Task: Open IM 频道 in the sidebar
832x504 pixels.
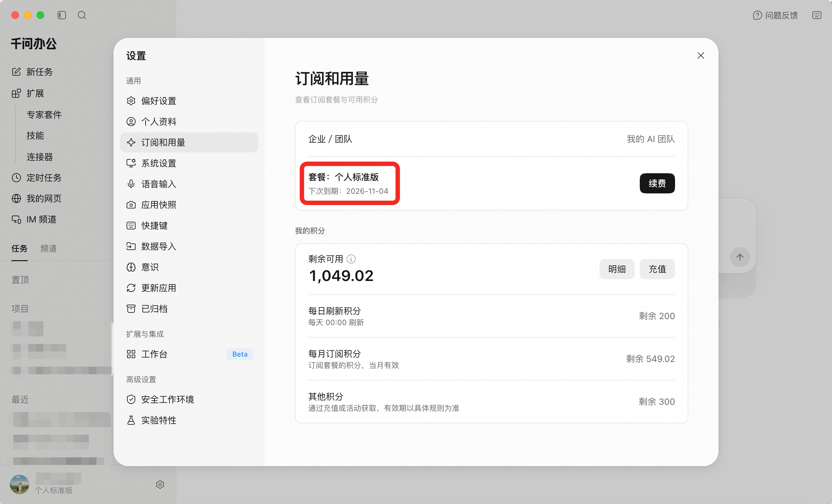Action: [x=34, y=220]
